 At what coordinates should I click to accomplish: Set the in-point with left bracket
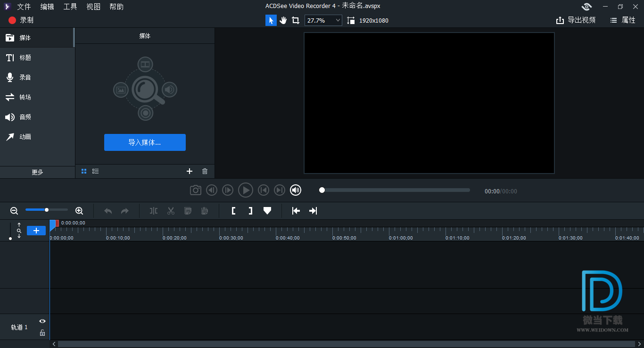(233, 211)
